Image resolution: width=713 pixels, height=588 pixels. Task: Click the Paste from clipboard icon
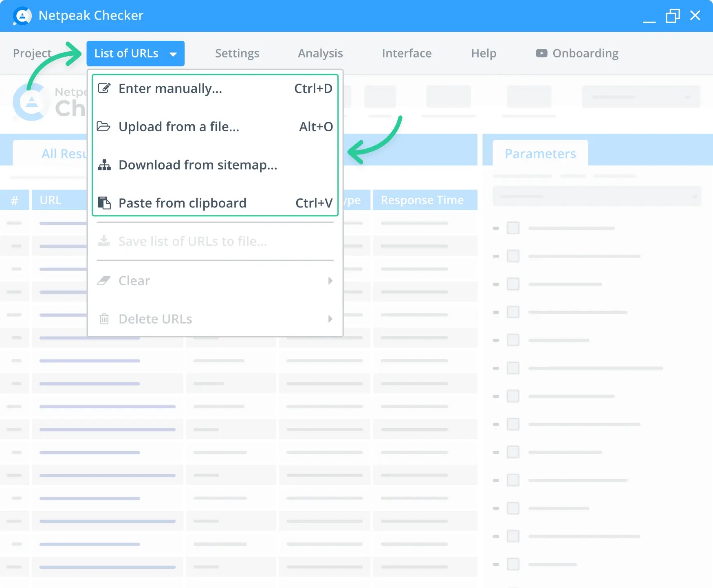point(104,203)
